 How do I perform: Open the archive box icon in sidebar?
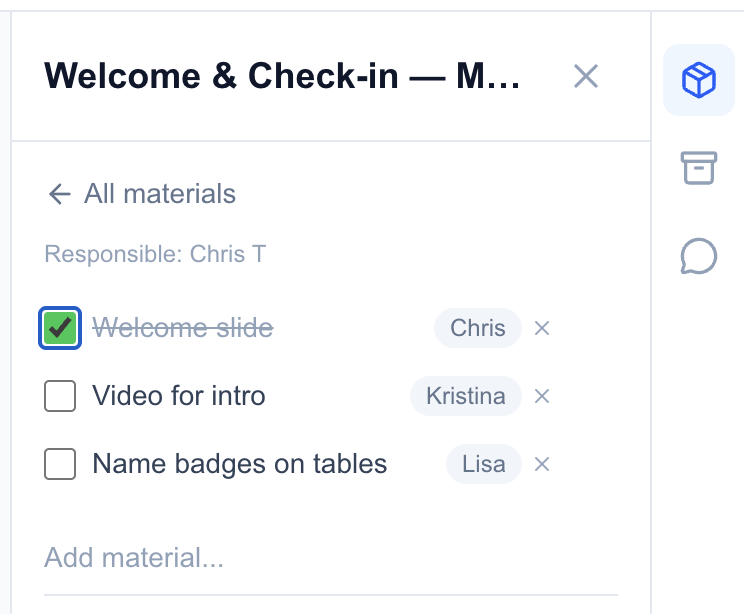[x=699, y=168]
